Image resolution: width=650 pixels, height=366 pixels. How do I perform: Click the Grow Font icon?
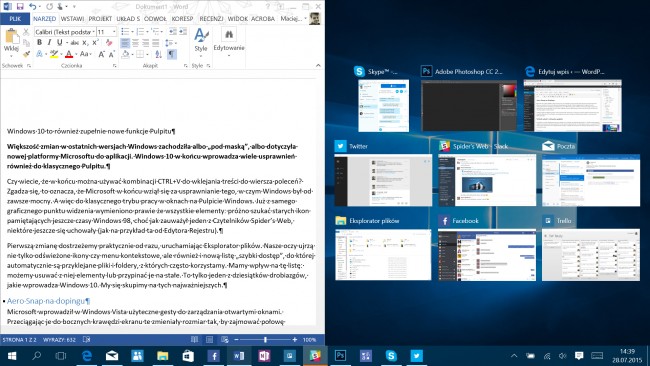pyautogui.click(x=101, y=54)
